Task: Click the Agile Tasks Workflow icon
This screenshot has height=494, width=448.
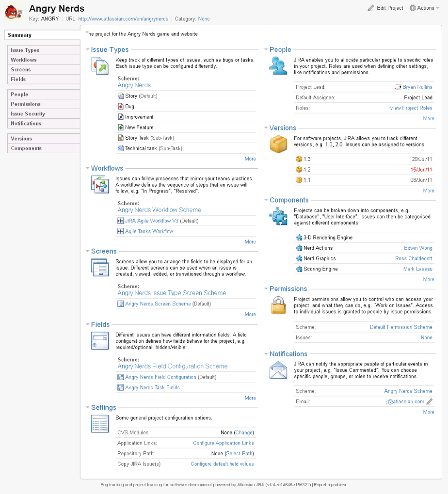Action: pyautogui.click(x=120, y=231)
